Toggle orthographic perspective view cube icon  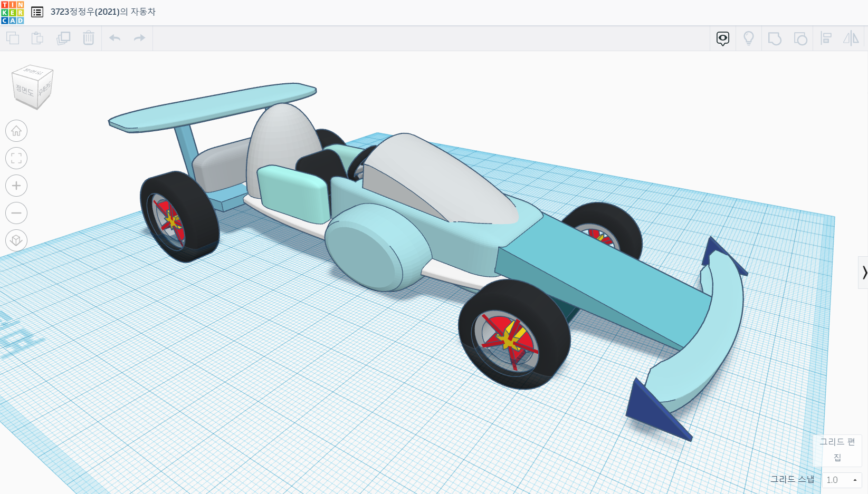point(16,240)
